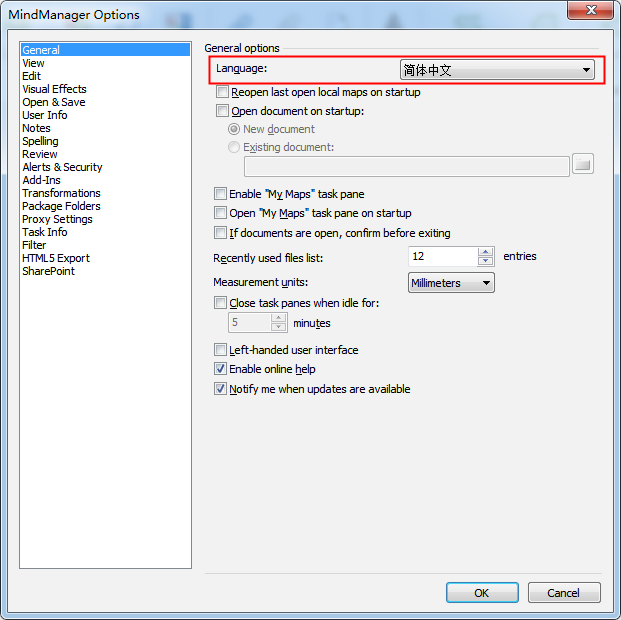Open the Spelling options category
621x620 pixels.
(x=40, y=141)
